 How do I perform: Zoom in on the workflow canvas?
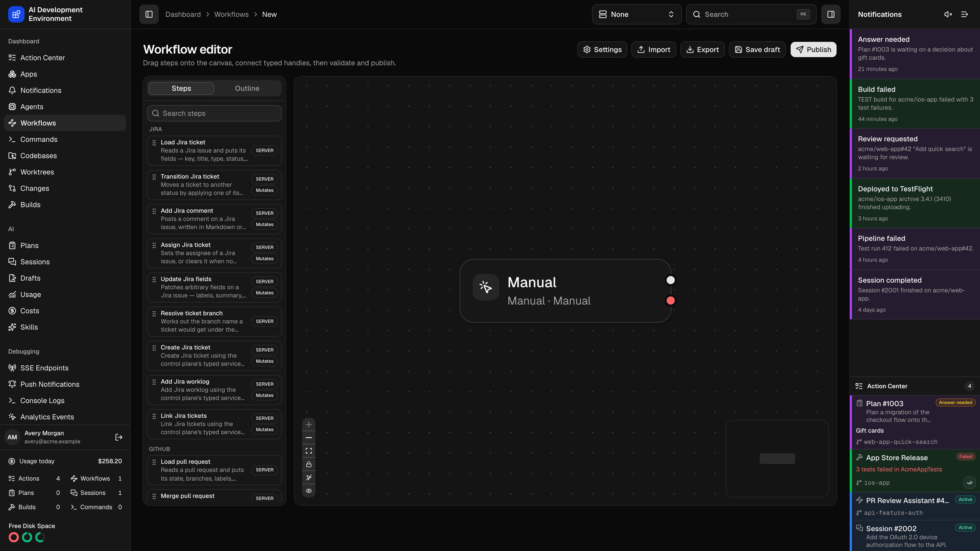(309, 424)
